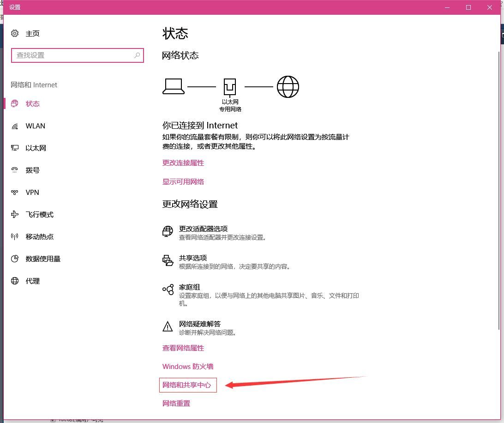The height and width of the screenshot is (423, 504).
Task: Click the 显示可用网络 link
Action: (183, 182)
